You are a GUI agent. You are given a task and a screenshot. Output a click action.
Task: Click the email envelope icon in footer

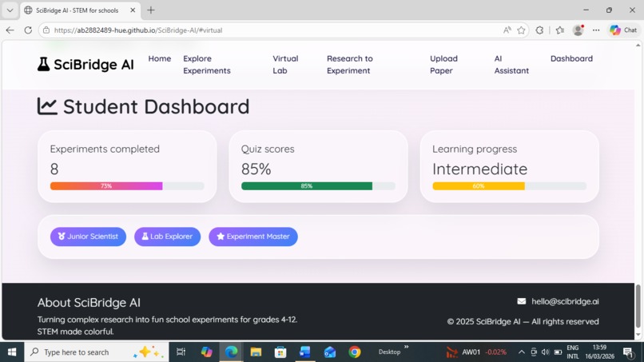522,301
